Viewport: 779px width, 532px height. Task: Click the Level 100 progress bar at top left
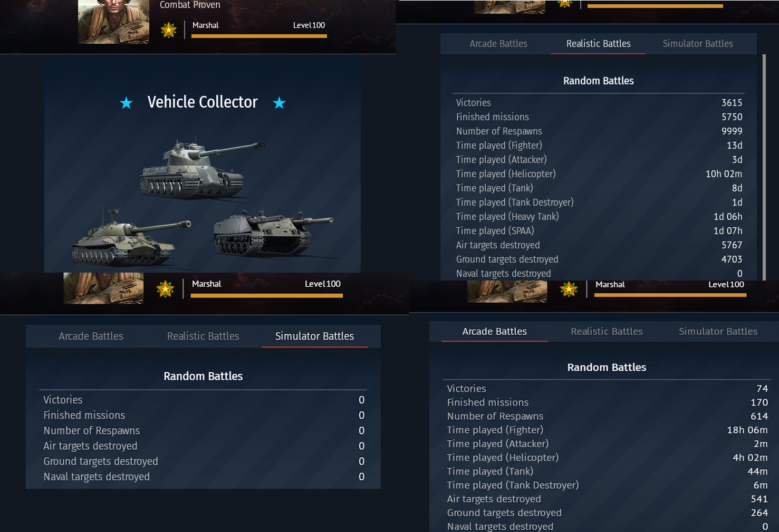click(259, 36)
